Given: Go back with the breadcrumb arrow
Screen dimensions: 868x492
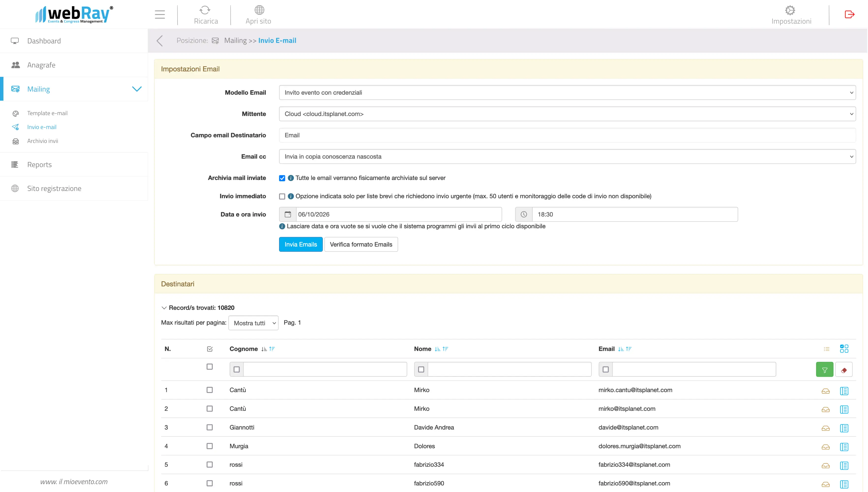Looking at the screenshot, I should click(160, 41).
